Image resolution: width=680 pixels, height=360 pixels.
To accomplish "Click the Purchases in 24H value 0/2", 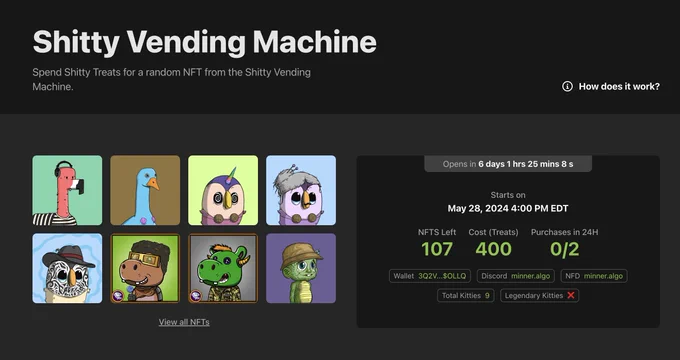I will [564, 249].
